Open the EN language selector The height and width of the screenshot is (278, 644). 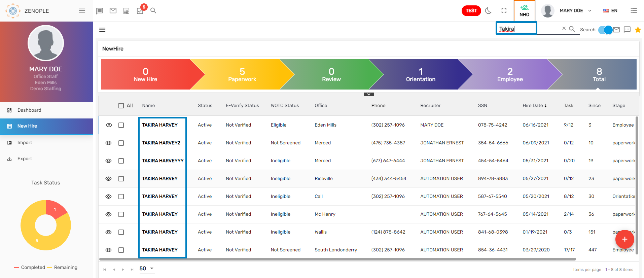pos(610,11)
